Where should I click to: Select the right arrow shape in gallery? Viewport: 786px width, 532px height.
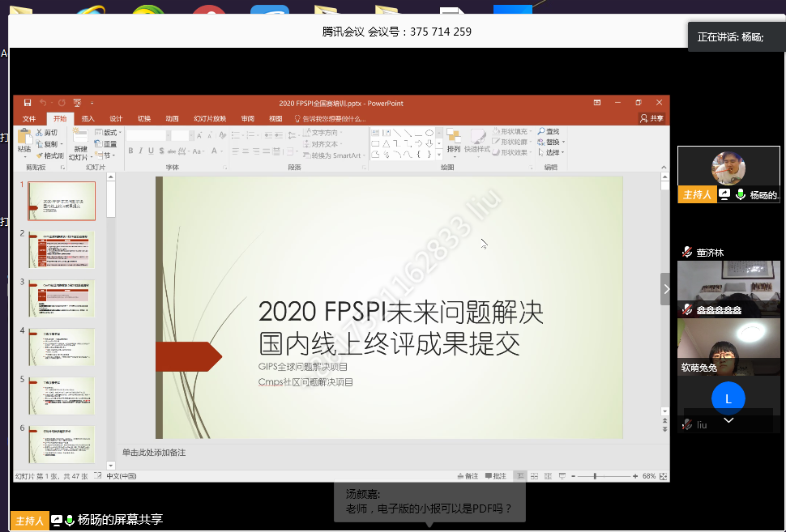419,144
